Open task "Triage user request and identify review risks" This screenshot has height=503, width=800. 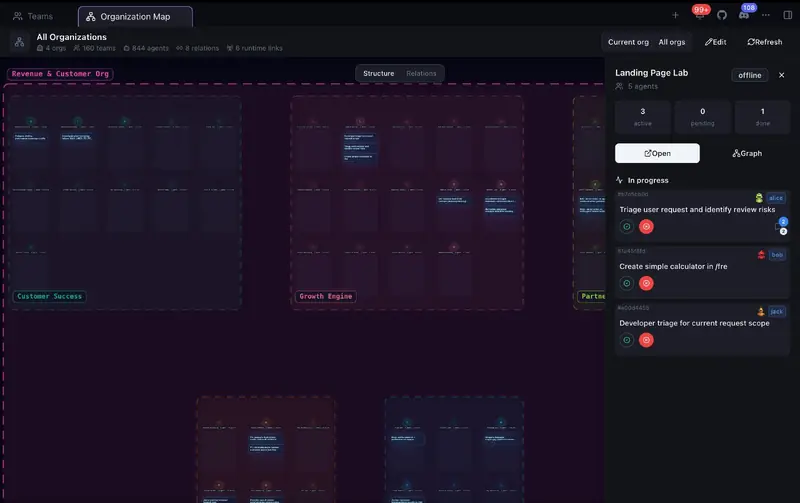(x=697, y=210)
